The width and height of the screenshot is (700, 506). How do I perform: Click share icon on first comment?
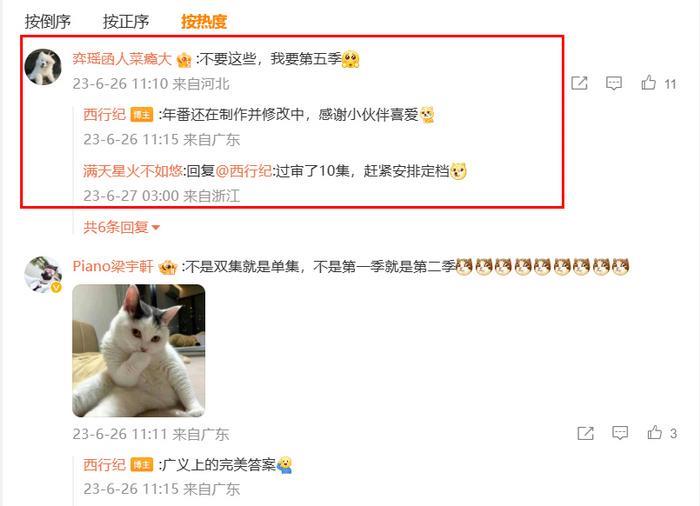coord(579,83)
